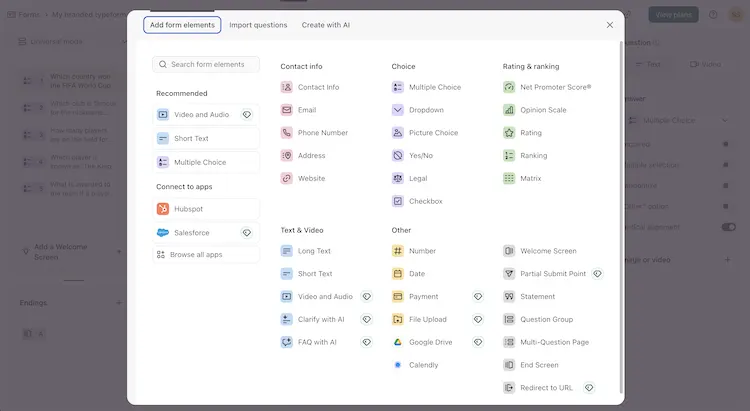Add image or video plus button
Image resolution: width=750 pixels, height=411 pixels.
tap(728, 260)
